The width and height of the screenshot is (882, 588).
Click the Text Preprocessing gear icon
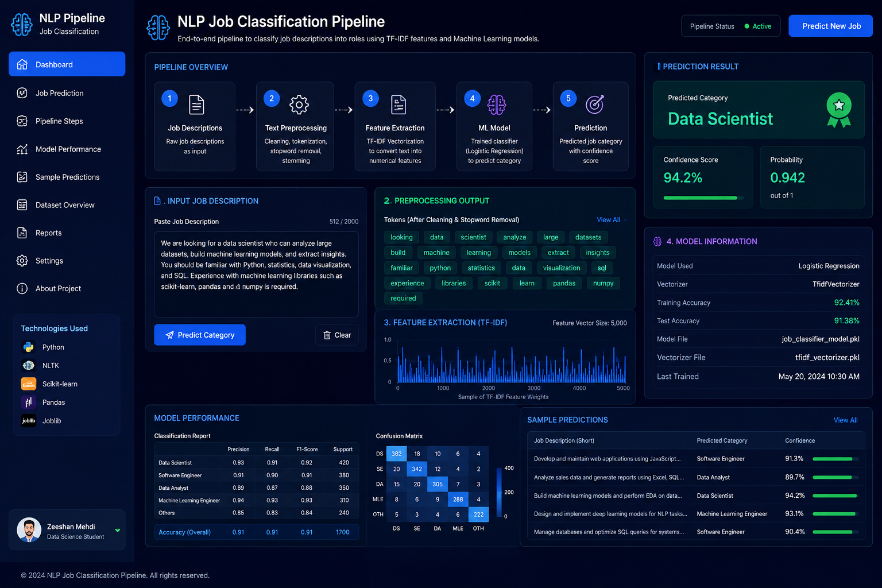[x=299, y=105]
